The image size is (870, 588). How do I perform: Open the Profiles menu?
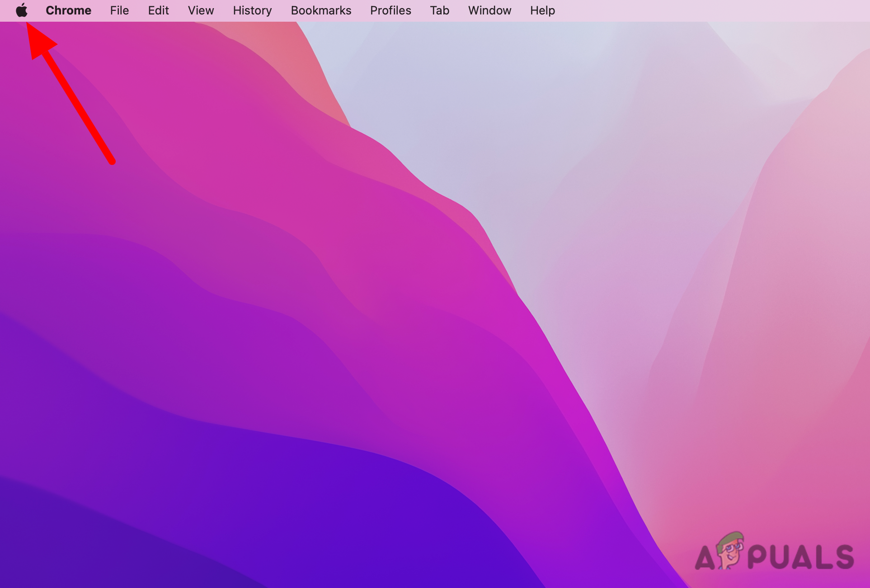(x=390, y=10)
